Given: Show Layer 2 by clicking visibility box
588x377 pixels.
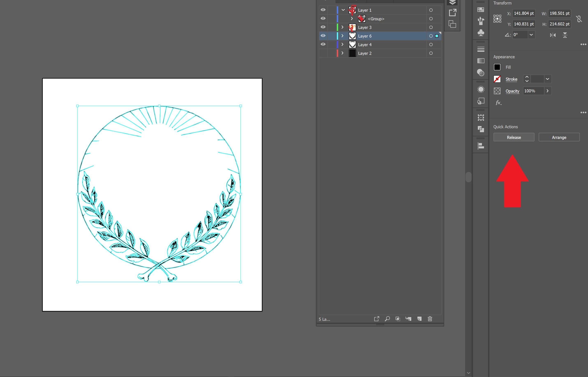Looking at the screenshot, I should point(323,53).
